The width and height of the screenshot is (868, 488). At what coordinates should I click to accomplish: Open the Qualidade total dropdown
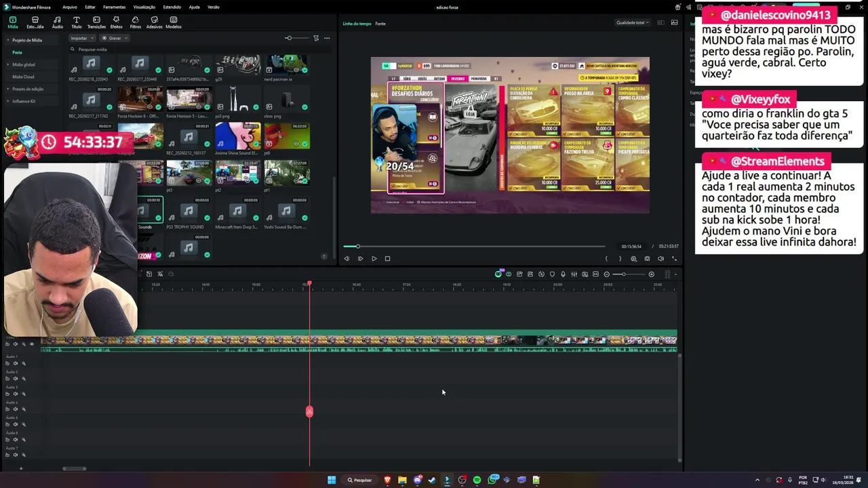[632, 23]
